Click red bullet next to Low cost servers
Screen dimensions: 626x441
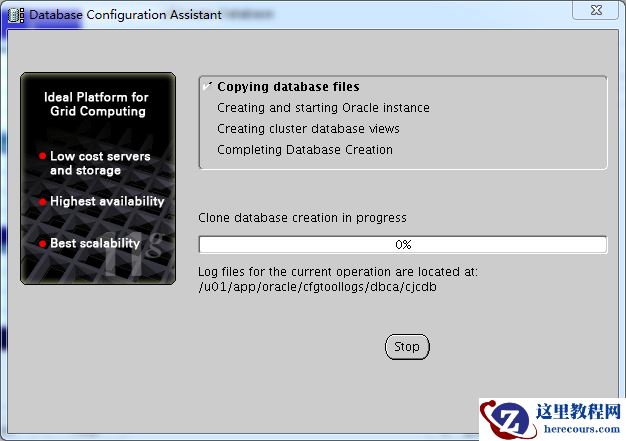point(42,156)
